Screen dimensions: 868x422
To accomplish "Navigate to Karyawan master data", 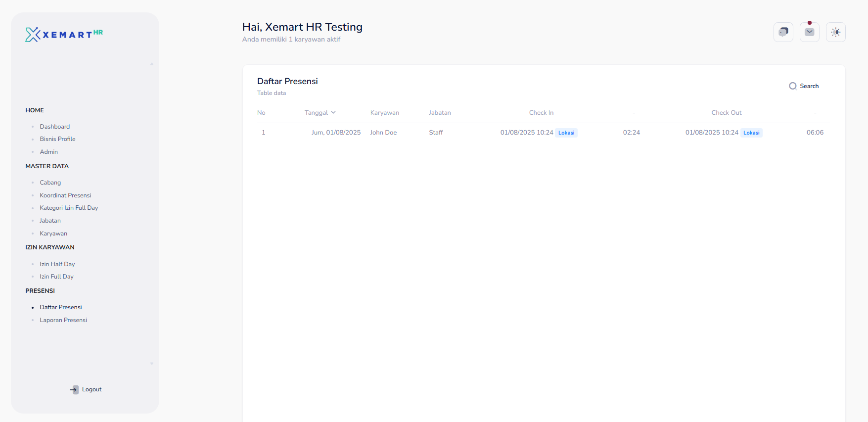I will [x=53, y=234].
